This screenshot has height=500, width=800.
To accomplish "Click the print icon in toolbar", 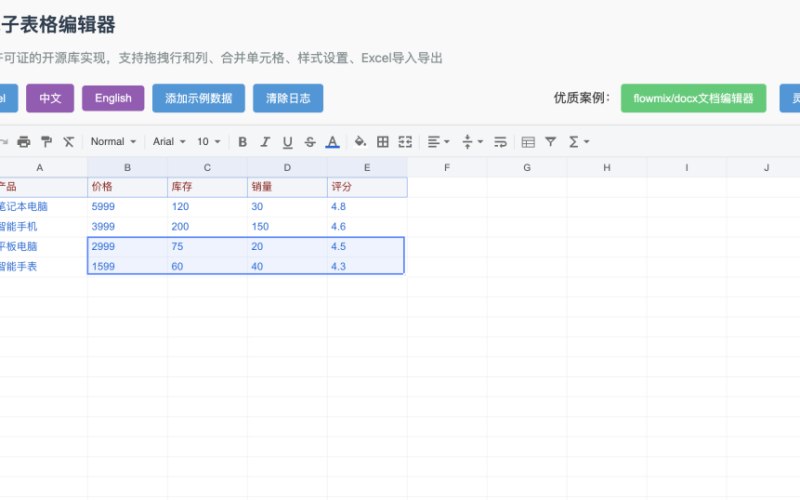I will [x=23, y=142].
